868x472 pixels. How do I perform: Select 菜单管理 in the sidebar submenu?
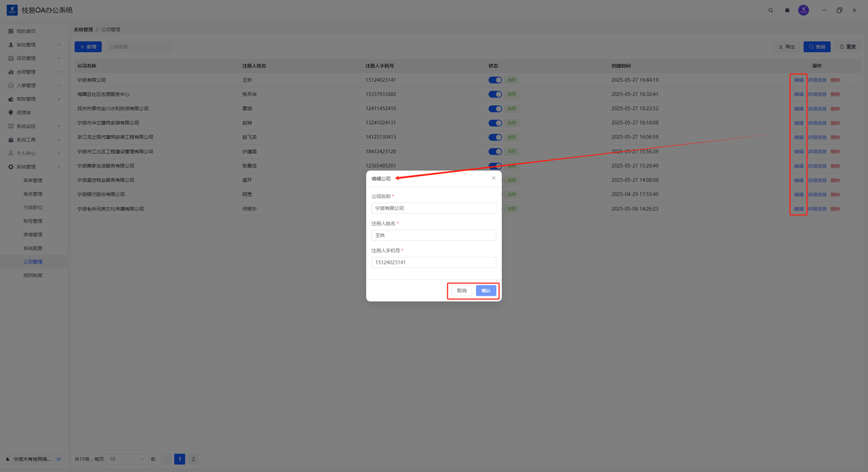coord(33,180)
